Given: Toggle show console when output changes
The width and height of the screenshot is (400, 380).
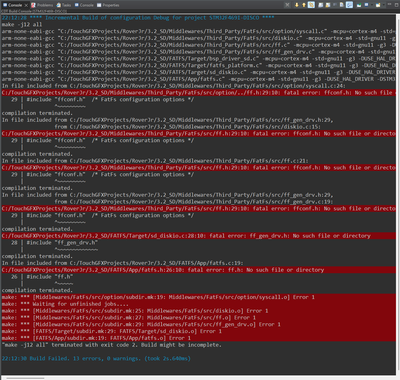Looking at the screenshot, I should click(349, 5).
